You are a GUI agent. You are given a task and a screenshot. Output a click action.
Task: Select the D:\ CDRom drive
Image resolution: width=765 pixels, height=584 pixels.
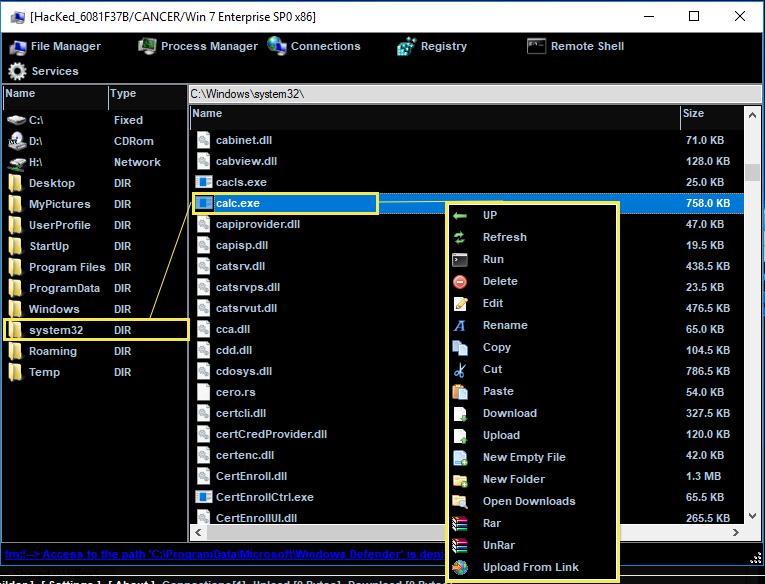(96, 141)
